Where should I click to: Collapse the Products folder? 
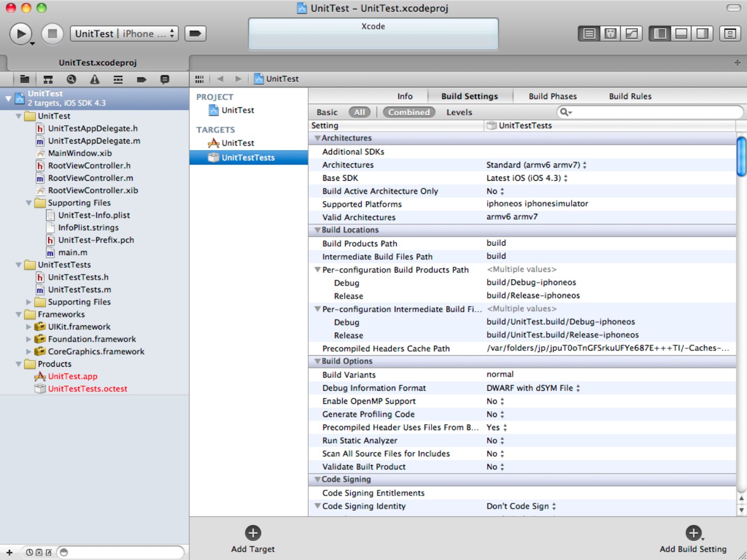(19, 364)
